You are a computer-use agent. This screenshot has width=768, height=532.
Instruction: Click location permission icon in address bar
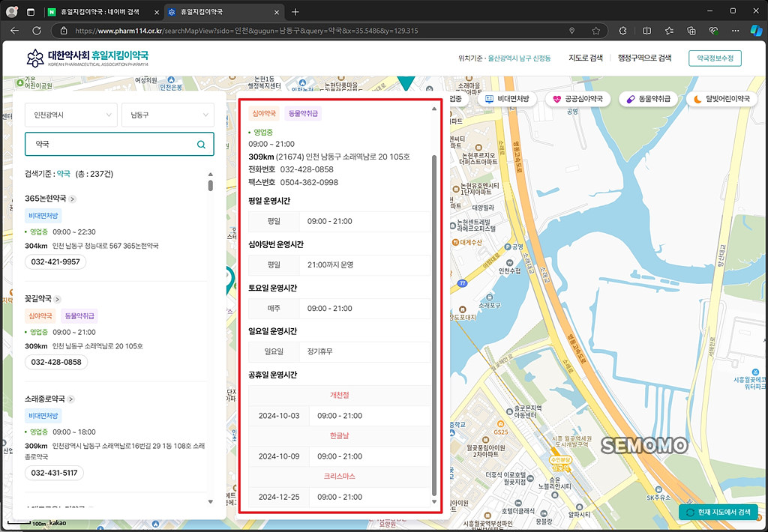coord(571,30)
